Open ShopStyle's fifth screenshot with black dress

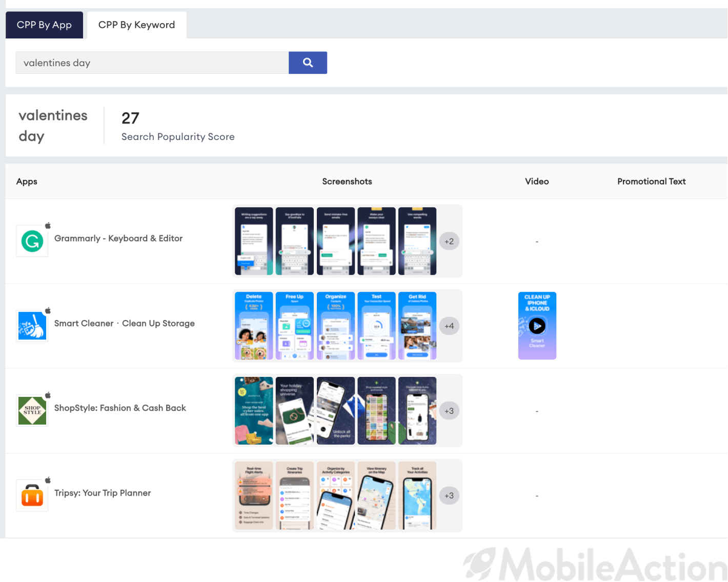(417, 411)
